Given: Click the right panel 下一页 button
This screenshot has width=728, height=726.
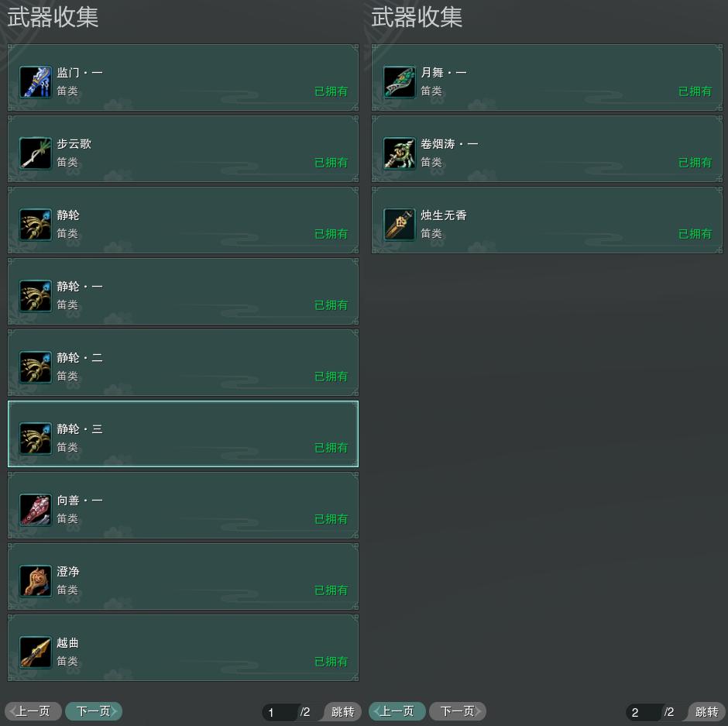Looking at the screenshot, I should click(458, 711).
